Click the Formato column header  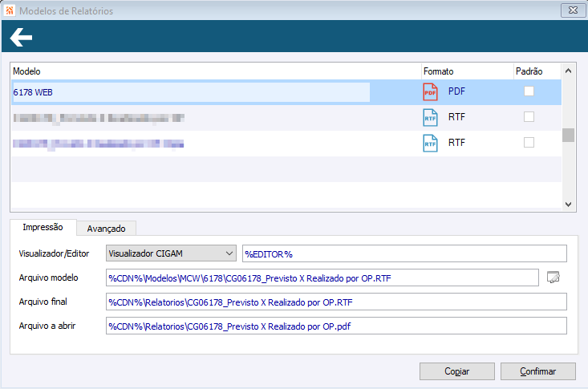point(467,71)
